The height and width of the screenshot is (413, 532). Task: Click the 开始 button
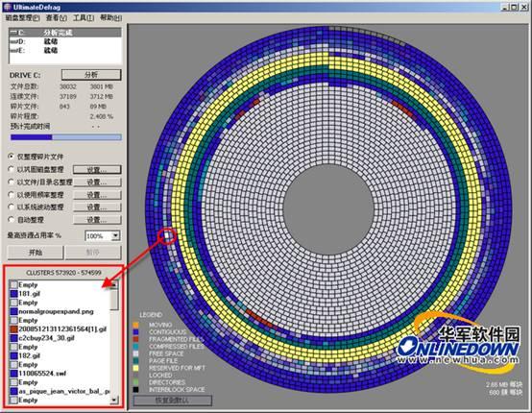[x=36, y=253]
